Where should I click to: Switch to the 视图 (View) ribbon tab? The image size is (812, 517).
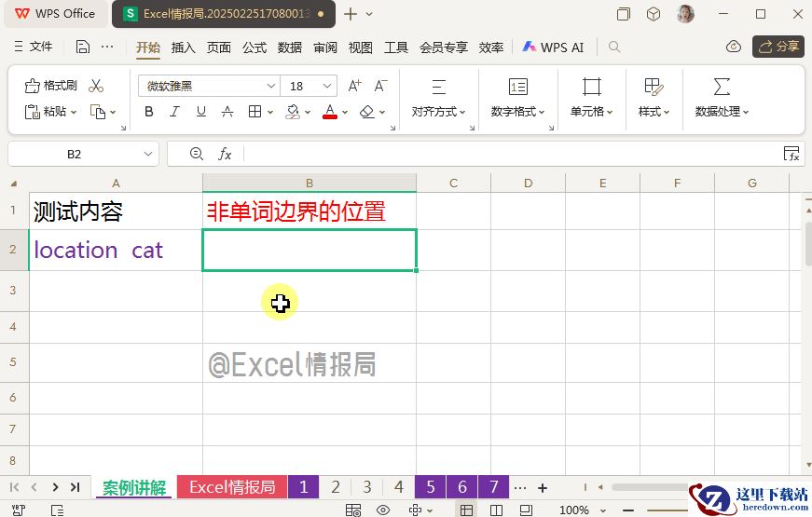coord(361,48)
